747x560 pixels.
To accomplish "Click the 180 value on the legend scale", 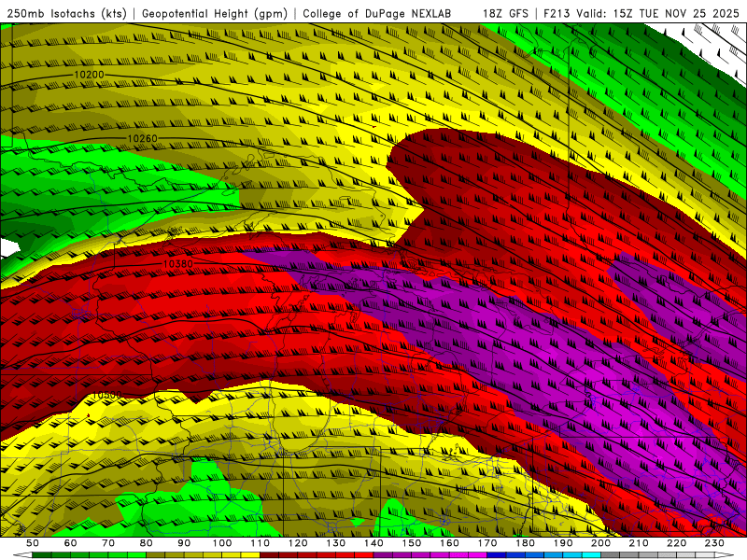I will pos(525,543).
